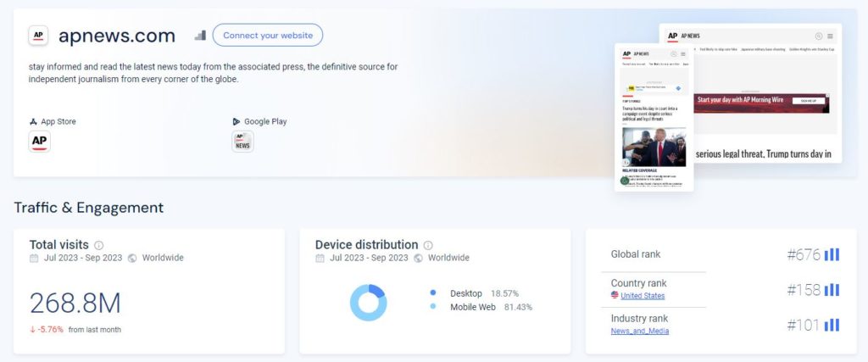Image resolution: width=868 pixels, height=362 pixels.
Task: Click the Total visits heading
Action: coord(58,245)
